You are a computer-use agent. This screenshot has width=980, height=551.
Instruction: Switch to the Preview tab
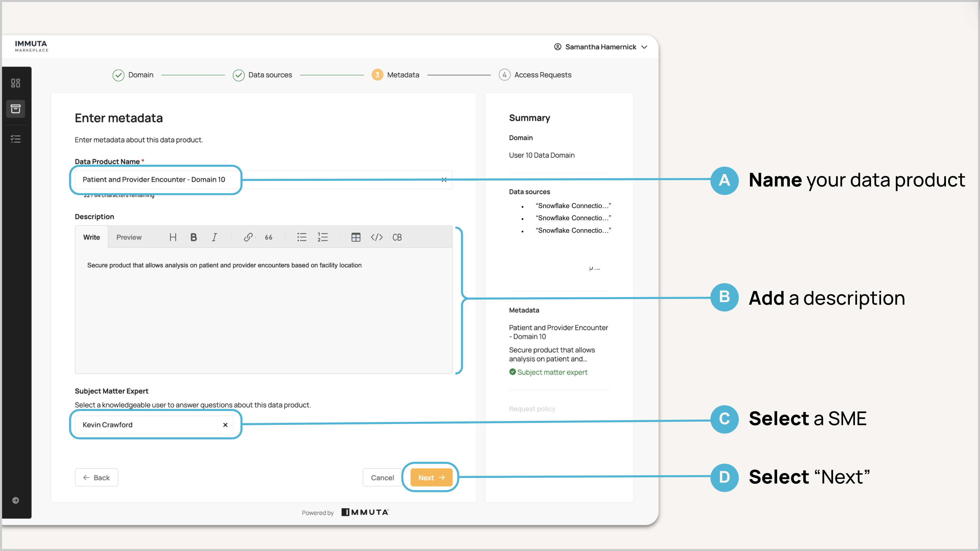point(128,237)
